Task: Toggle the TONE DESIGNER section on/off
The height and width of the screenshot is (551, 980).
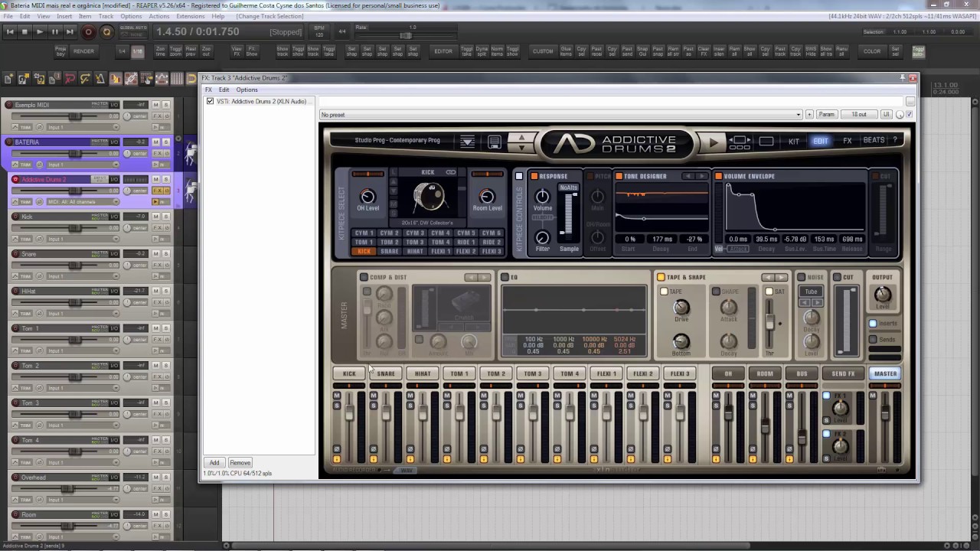Action: point(619,176)
